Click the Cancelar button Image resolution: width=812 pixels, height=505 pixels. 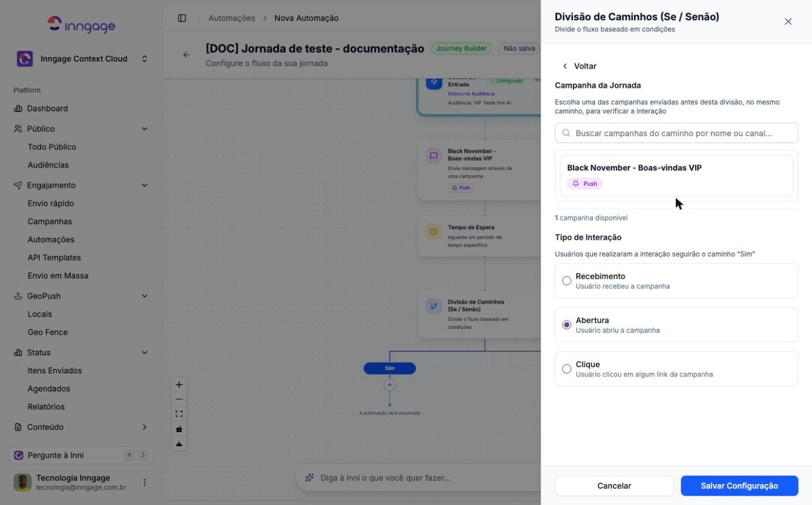[614, 486]
